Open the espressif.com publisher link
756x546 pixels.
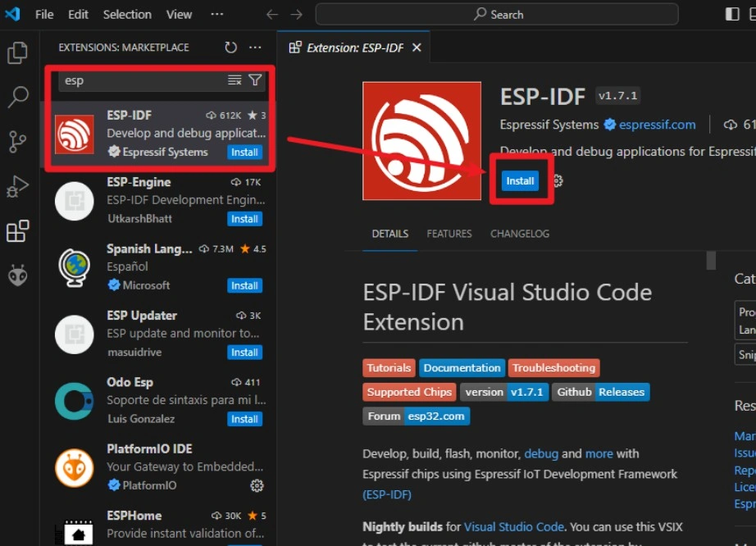coord(657,125)
